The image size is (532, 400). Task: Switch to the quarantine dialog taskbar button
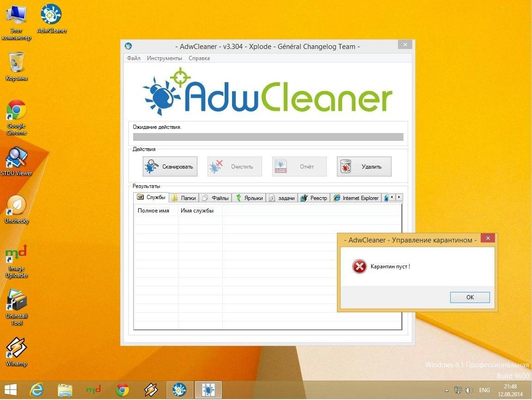208,390
